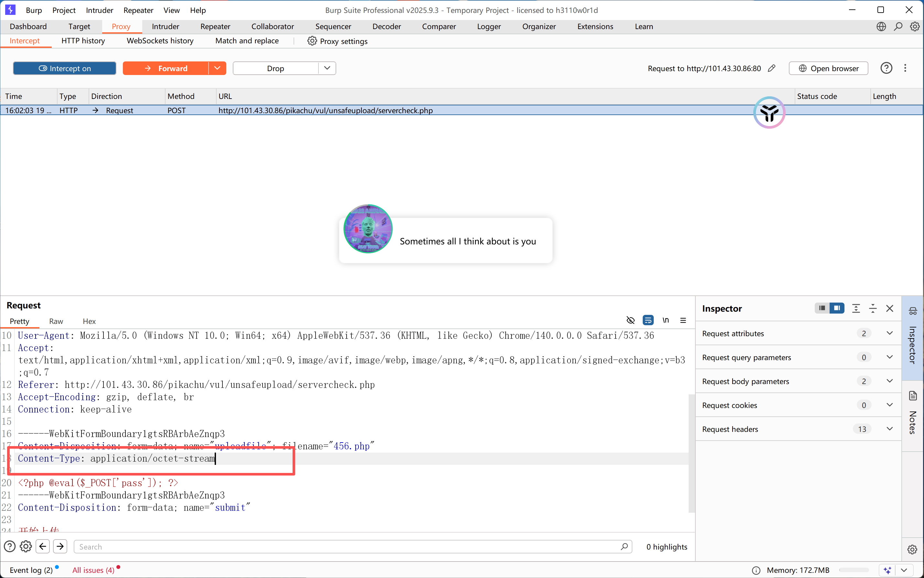Click the memory info circle icon
924x578 pixels.
pos(756,570)
